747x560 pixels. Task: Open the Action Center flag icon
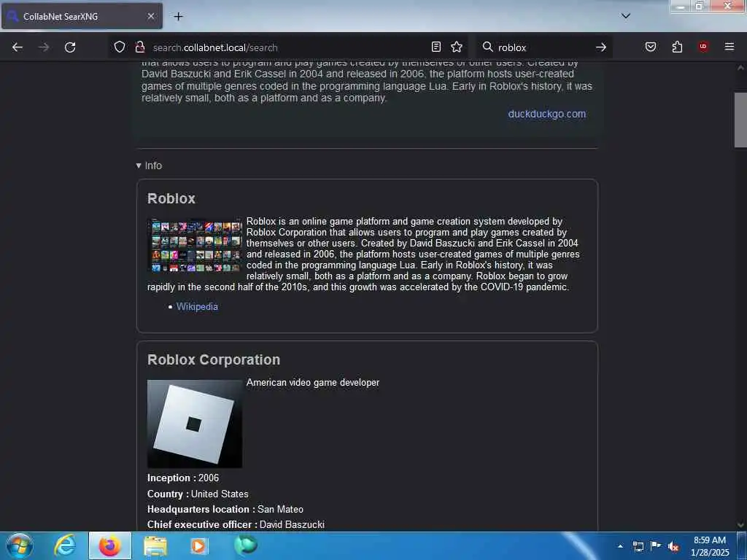tap(656, 546)
